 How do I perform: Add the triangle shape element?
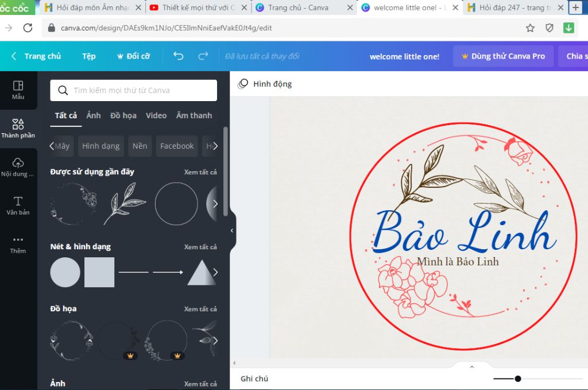point(202,273)
